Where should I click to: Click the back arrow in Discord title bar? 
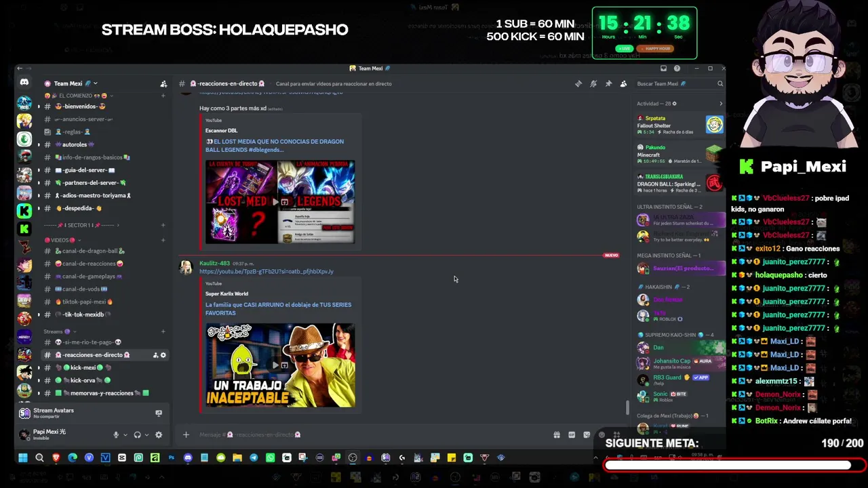(x=20, y=68)
